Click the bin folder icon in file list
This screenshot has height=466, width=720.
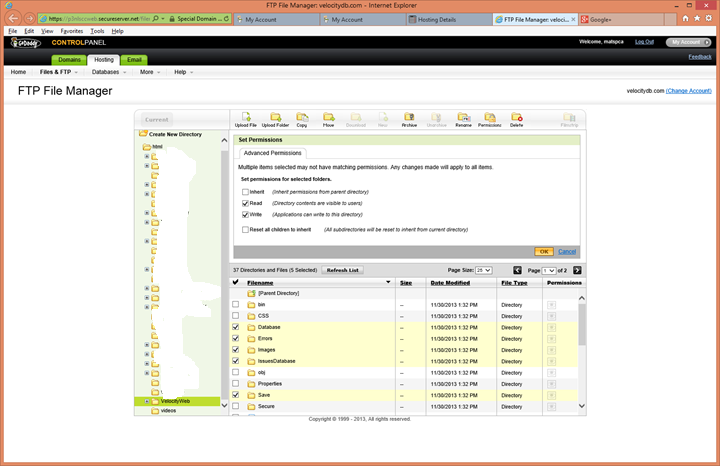251,304
